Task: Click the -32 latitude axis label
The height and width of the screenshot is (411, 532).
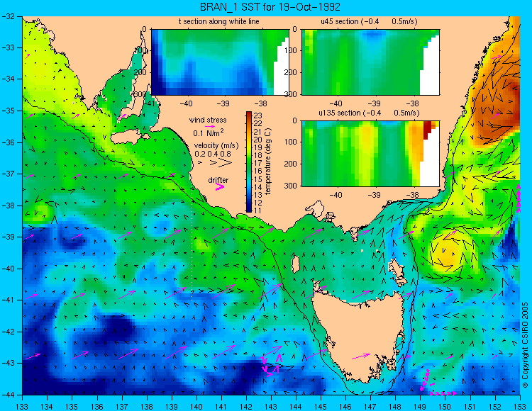Action: pos(8,16)
